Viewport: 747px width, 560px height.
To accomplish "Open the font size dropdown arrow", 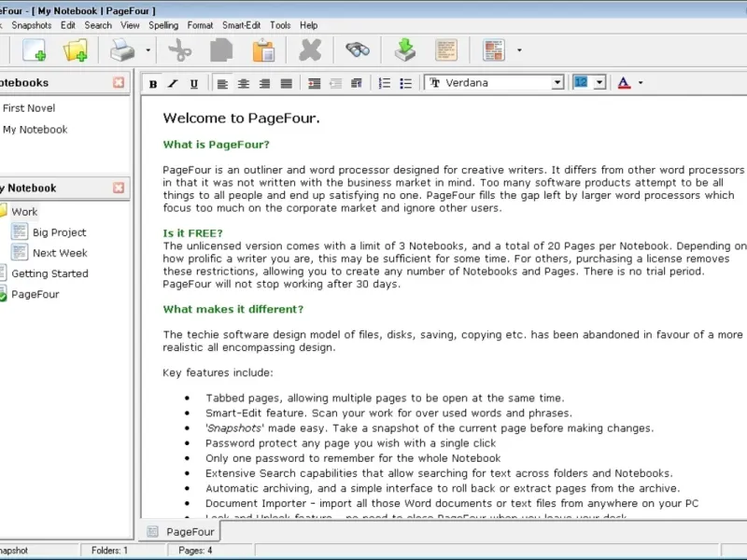I will coord(599,83).
